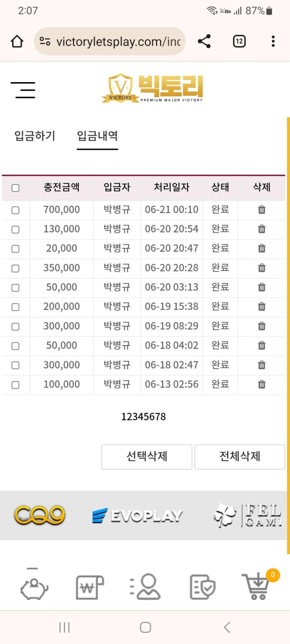Switch to the 입금하기 tab
Viewport: 290px width, 644px height.
[35, 136]
